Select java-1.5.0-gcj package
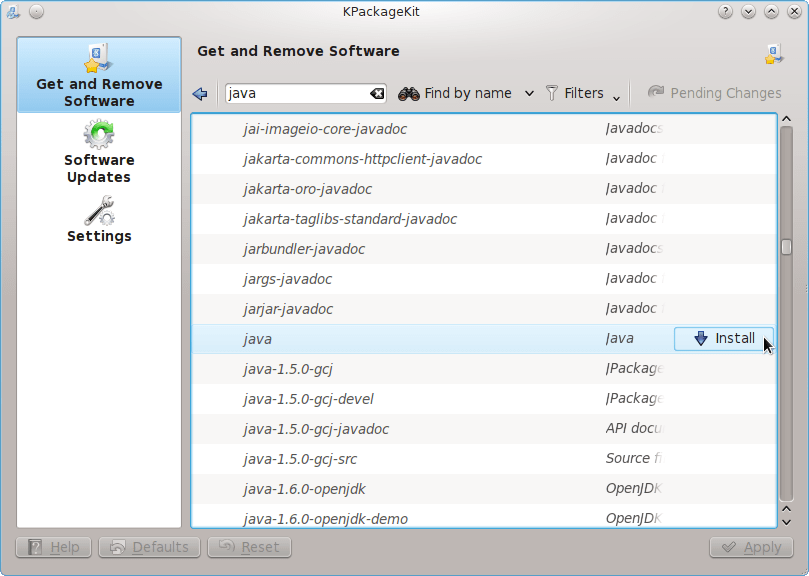The height and width of the screenshot is (576, 809). [484, 369]
